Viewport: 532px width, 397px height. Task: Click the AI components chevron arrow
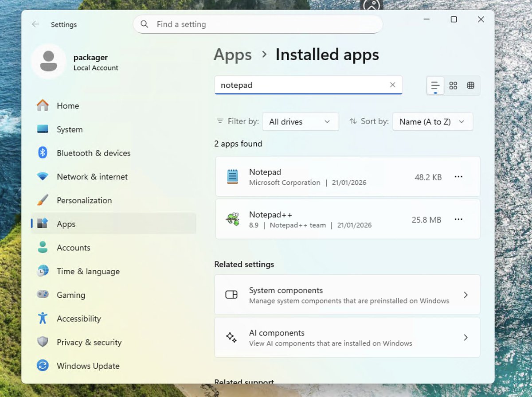[465, 337]
